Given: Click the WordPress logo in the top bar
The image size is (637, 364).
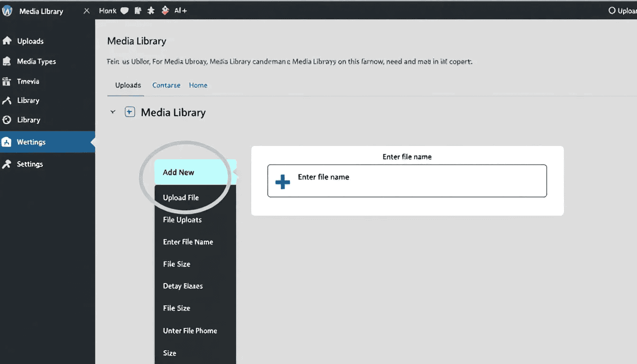Looking at the screenshot, I should (7, 10).
